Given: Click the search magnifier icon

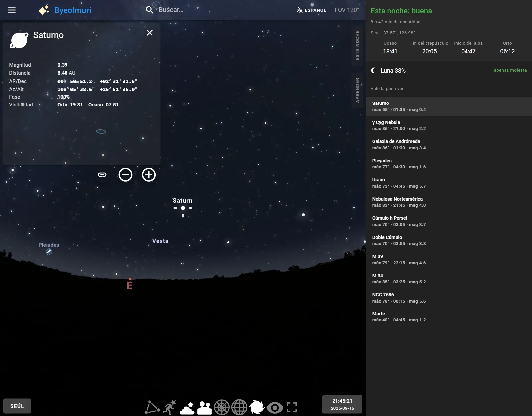Looking at the screenshot, I should click(150, 10).
